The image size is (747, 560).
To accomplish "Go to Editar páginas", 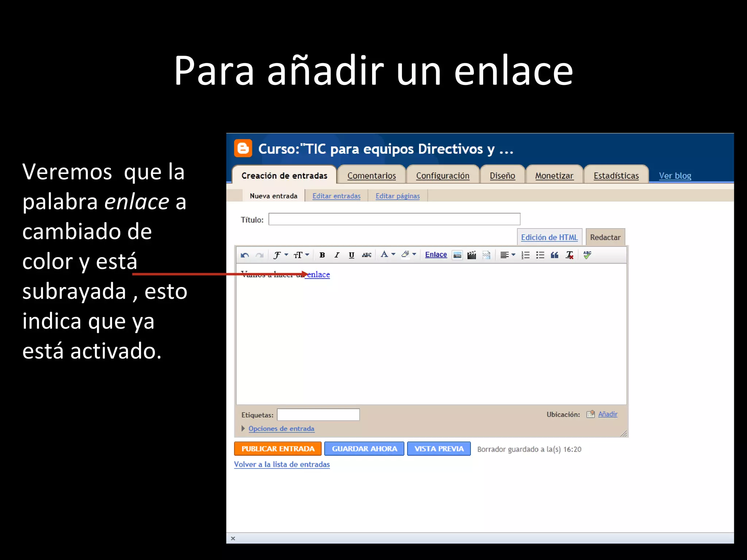I will [x=398, y=196].
